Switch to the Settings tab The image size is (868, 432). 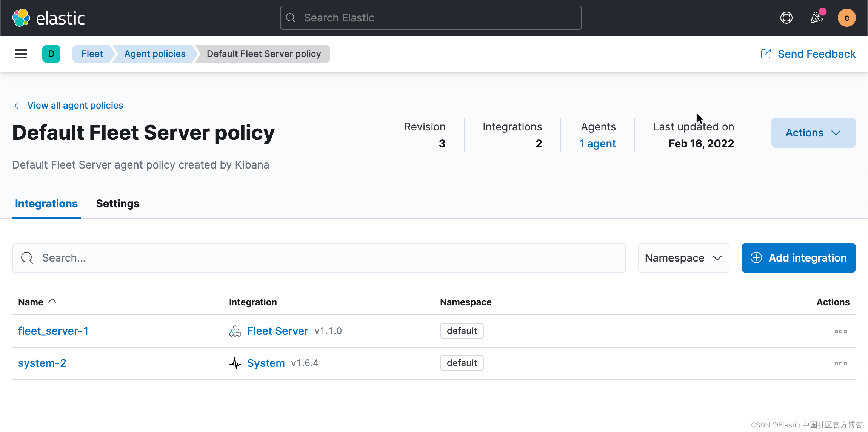117,204
